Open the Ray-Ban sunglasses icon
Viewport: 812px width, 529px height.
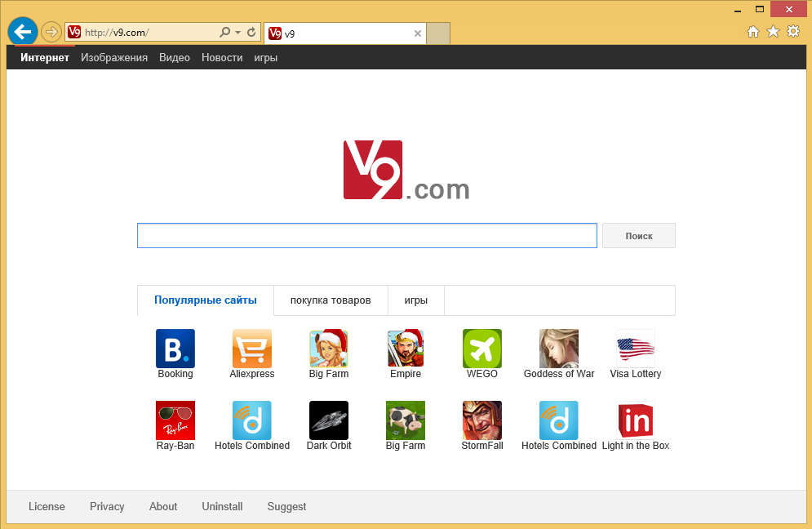click(175, 420)
